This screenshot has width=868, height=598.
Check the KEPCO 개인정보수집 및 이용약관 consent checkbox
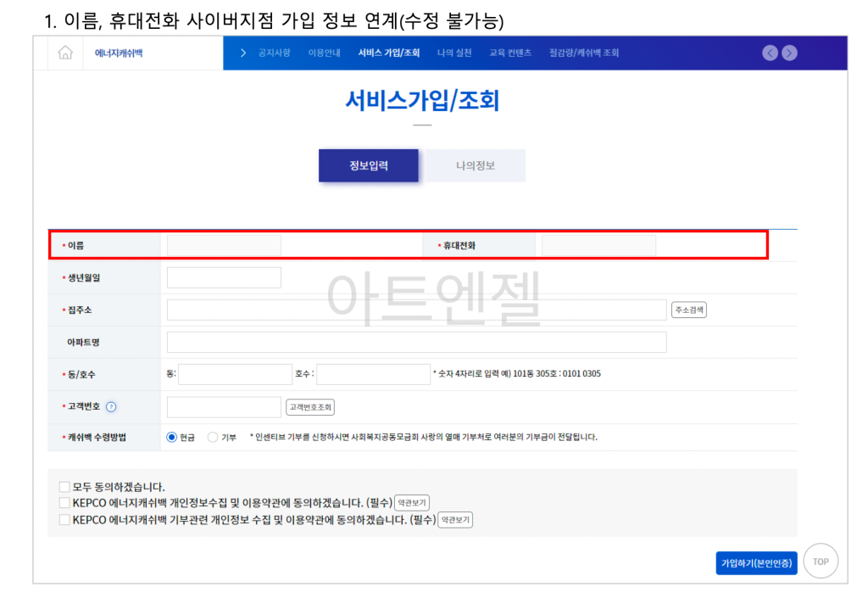[x=64, y=502]
